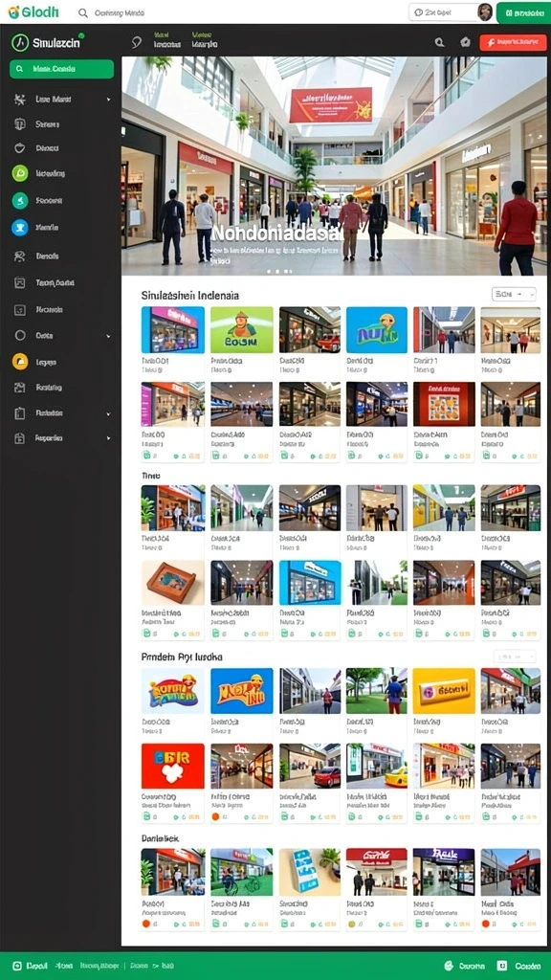This screenshot has width=551, height=980.
Task: Expand the chevron on the hollow circle sidebar row
Action: click(109, 336)
